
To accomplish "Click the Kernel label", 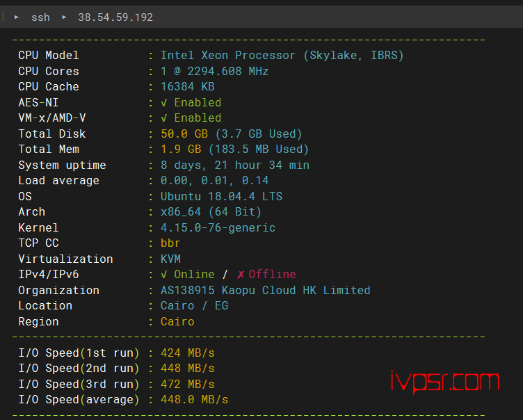I will coord(38,227).
